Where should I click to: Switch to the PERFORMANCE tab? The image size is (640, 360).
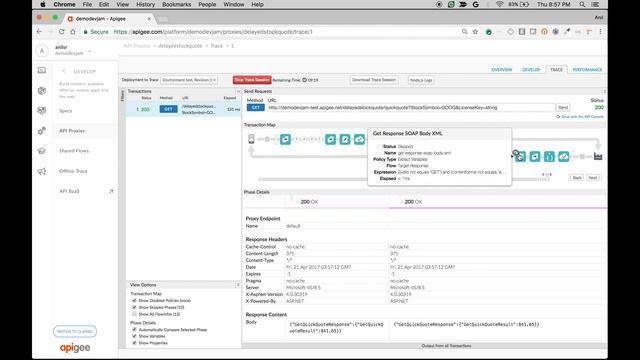click(587, 70)
